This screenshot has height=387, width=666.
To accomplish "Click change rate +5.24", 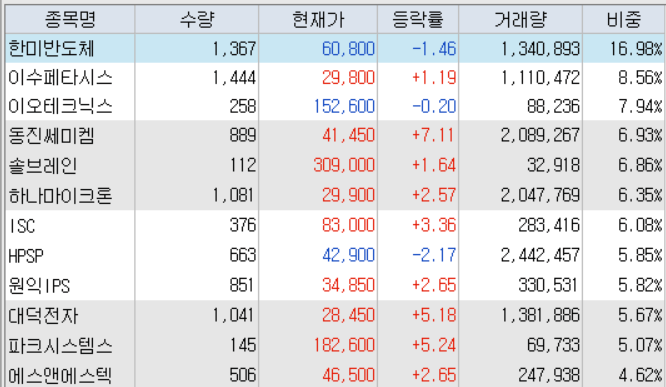I will pyautogui.click(x=434, y=345).
